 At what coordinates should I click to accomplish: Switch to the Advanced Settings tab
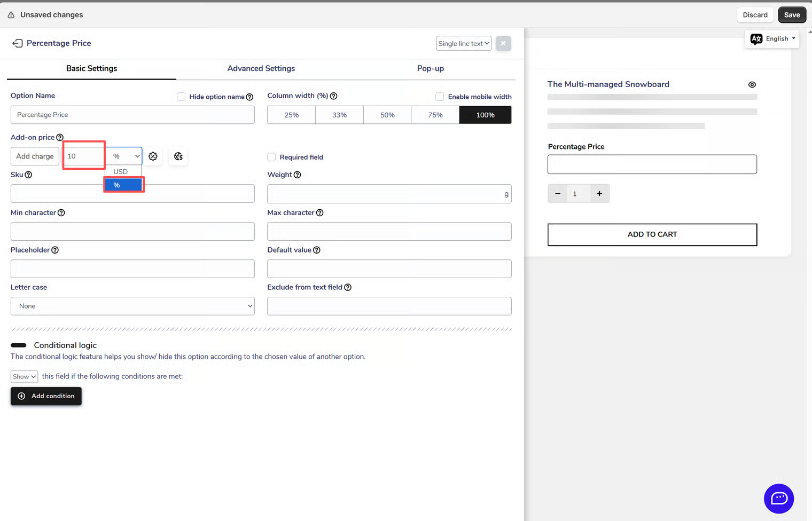[261, 68]
